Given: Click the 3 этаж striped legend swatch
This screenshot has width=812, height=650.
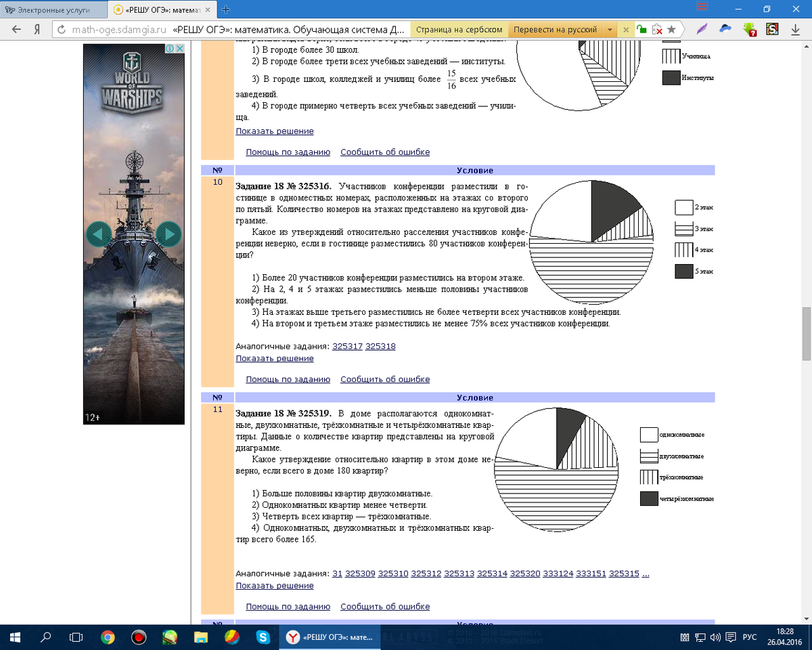Looking at the screenshot, I should pos(684,229).
